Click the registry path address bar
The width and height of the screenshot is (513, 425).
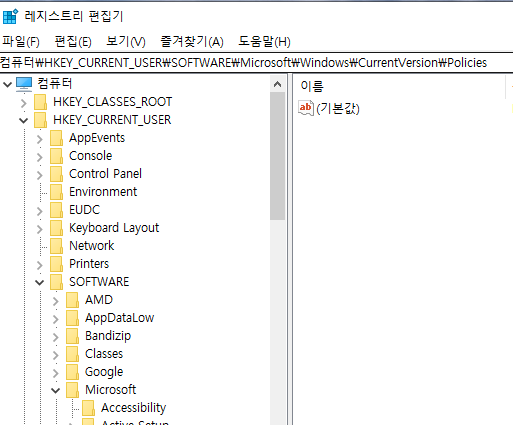[x=256, y=63]
